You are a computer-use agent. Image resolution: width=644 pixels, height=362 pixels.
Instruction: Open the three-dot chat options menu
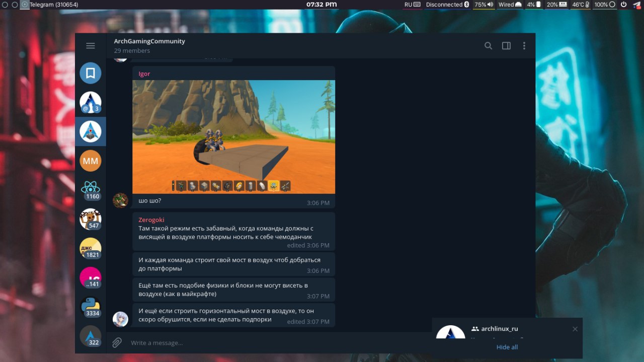(524, 46)
